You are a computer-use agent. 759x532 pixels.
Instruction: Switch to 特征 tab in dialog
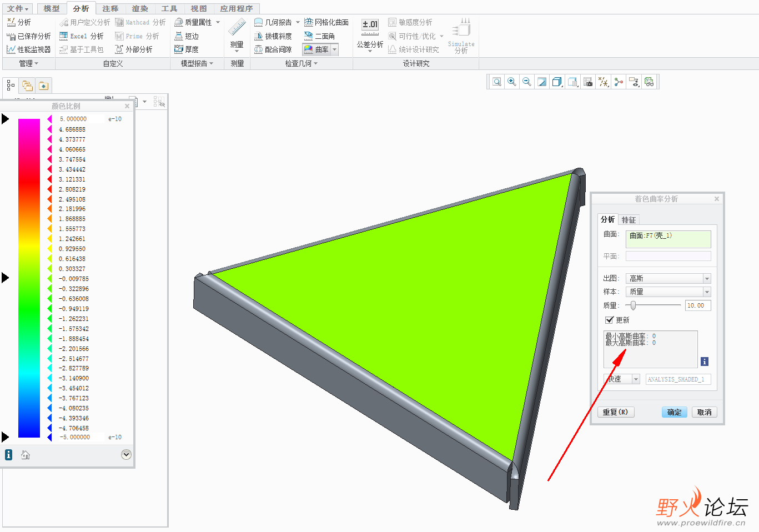click(x=629, y=220)
